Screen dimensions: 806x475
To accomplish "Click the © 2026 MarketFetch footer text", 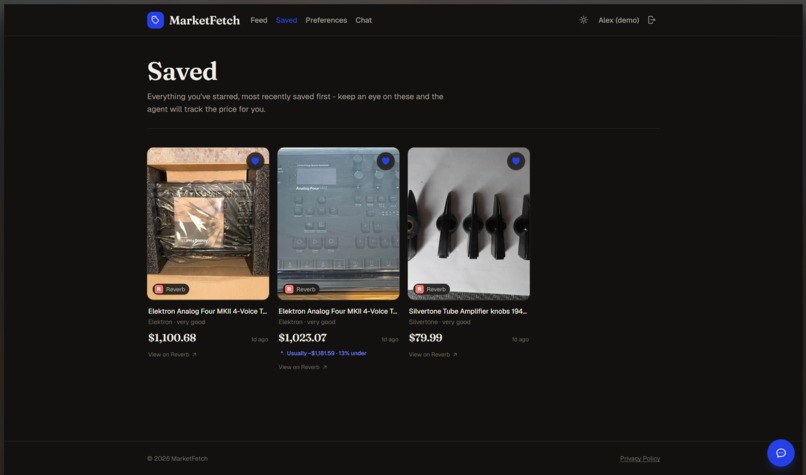I will pos(177,459).
